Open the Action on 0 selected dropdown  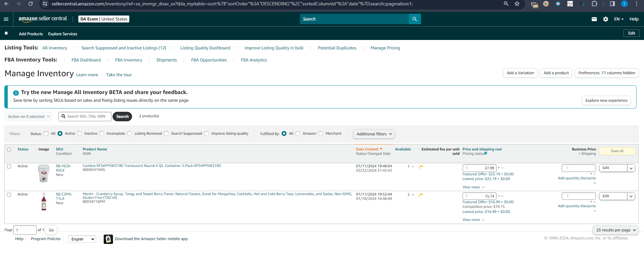[x=29, y=117]
